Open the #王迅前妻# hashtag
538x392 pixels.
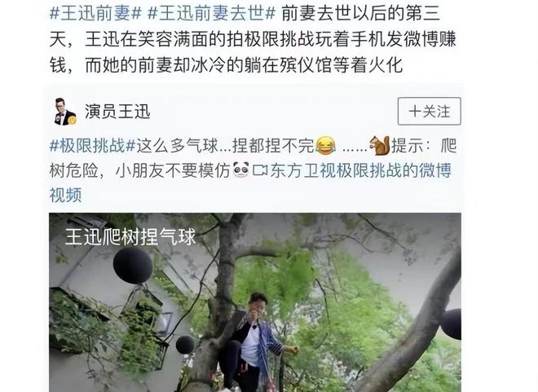coord(95,15)
